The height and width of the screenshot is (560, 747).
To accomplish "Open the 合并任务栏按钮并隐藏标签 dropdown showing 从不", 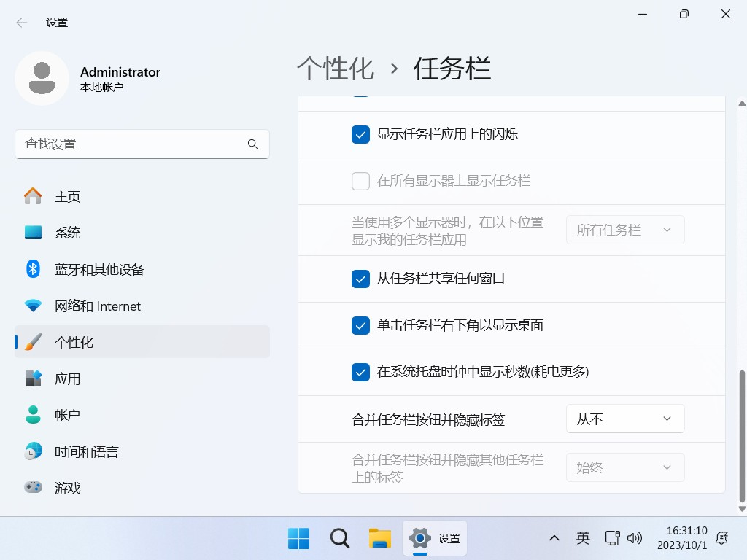I will click(x=625, y=419).
